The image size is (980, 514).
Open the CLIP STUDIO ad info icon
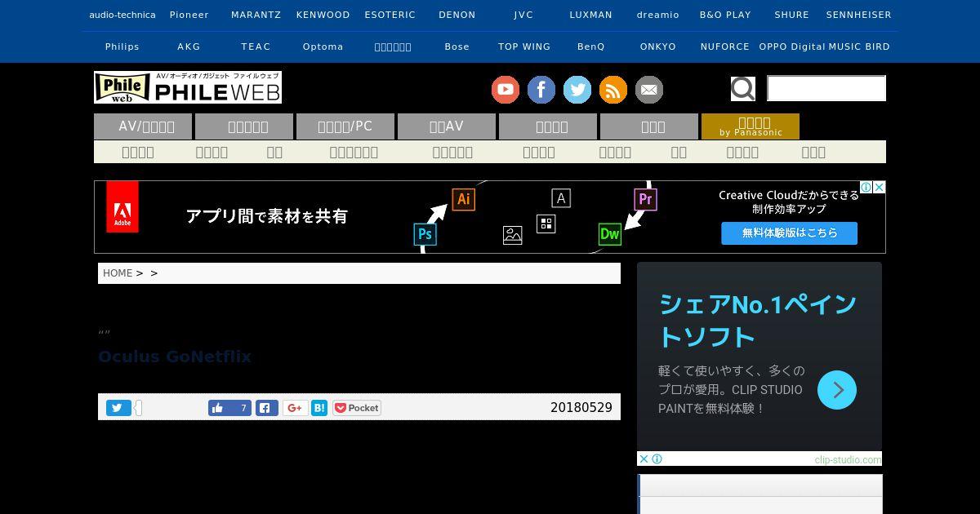pyautogui.click(x=657, y=459)
